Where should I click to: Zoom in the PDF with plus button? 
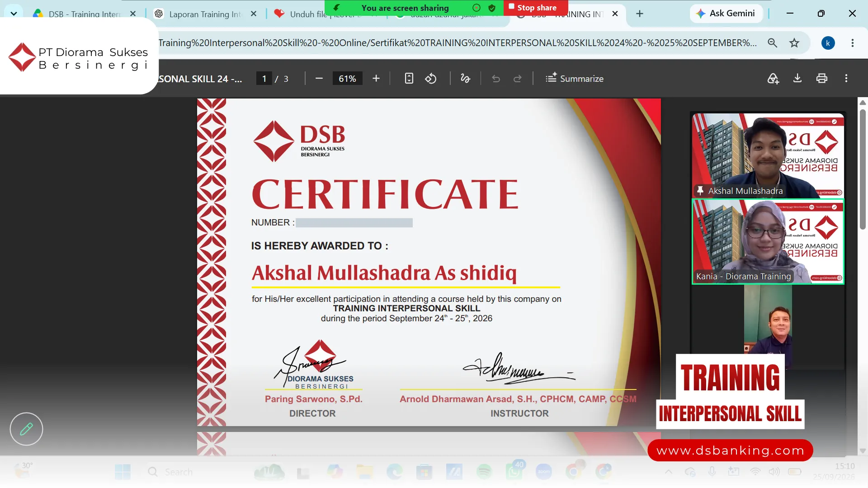click(x=376, y=79)
